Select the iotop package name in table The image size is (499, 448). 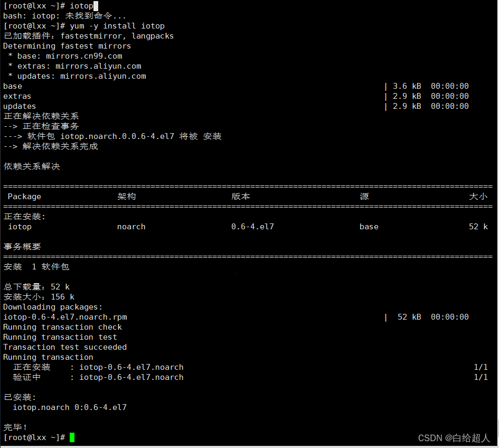click(x=20, y=226)
